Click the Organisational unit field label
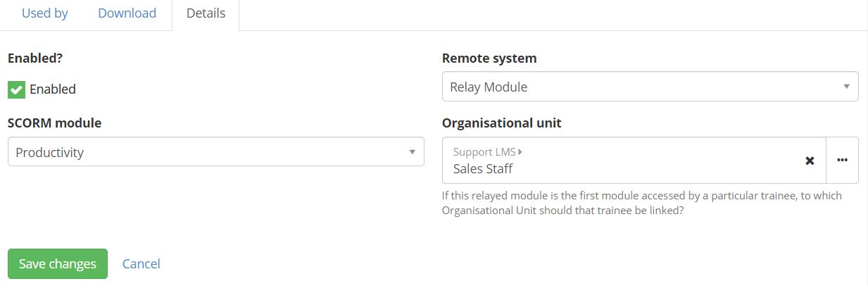 pos(501,123)
